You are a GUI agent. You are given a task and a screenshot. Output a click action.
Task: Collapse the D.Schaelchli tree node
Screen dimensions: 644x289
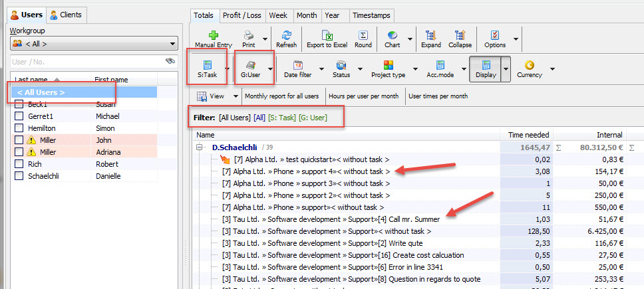[x=199, y=147]
